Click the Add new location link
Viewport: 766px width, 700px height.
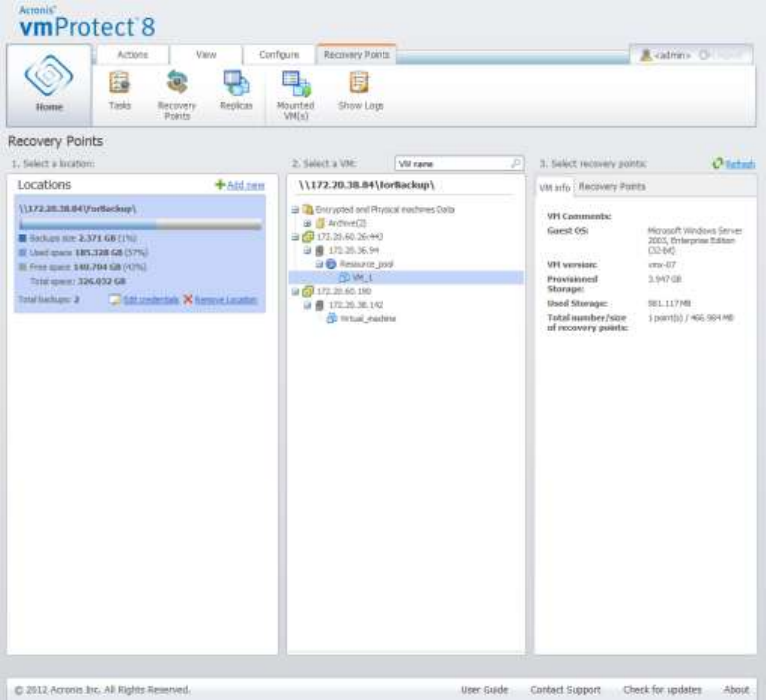pos(246,185)
